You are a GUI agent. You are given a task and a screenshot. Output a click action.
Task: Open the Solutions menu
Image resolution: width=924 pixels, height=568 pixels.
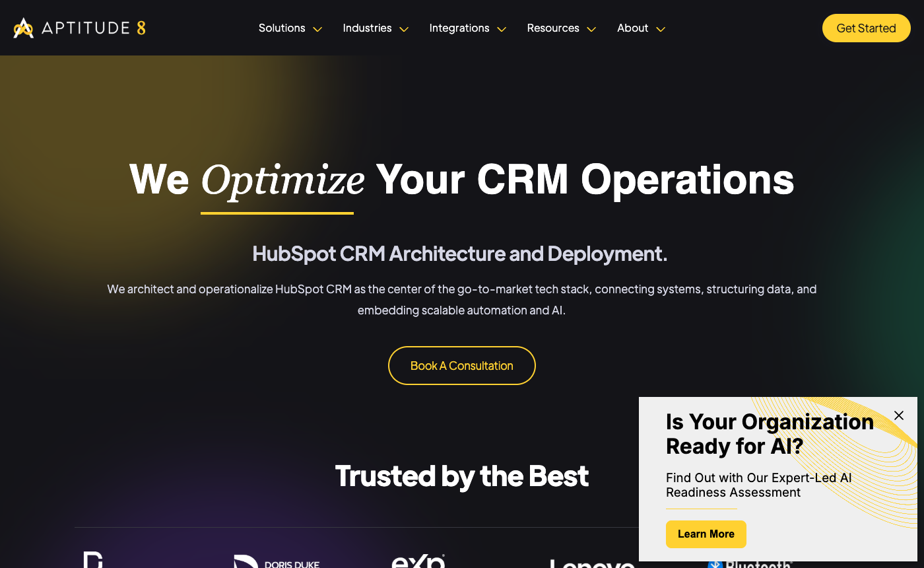click(x=282, y=28)
